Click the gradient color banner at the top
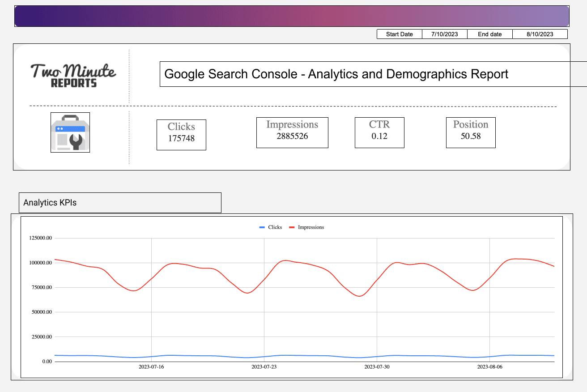 point(292,16)
